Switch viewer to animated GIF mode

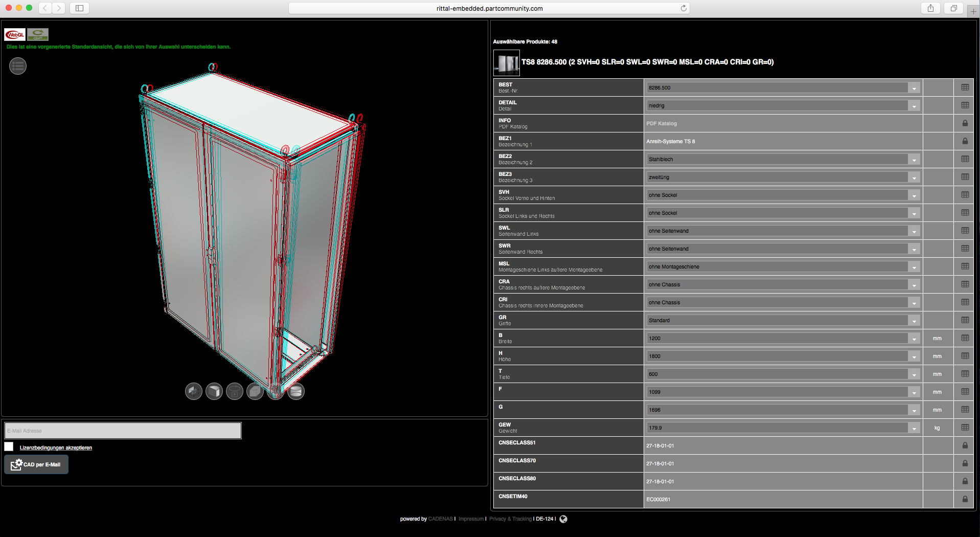(x=38, y=35)
